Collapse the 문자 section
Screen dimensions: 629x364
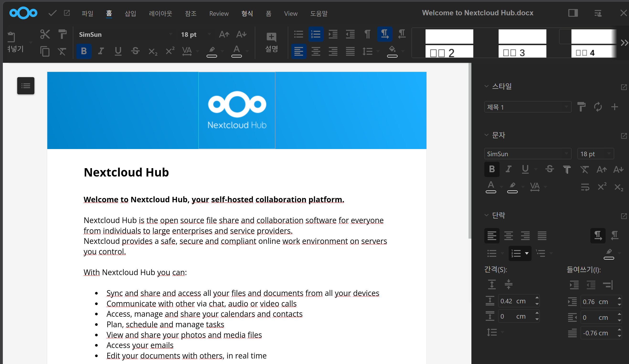[x=486, y=135]
